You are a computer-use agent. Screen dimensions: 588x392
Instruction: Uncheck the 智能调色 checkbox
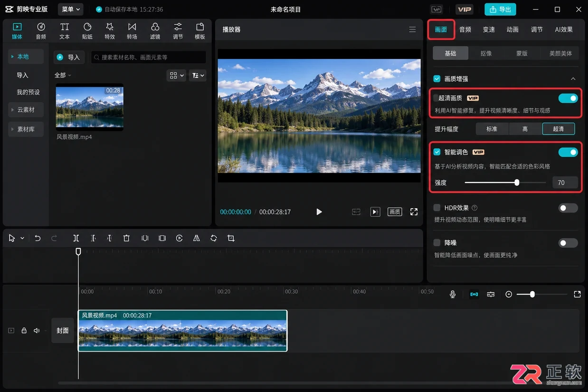pos(437,152)
